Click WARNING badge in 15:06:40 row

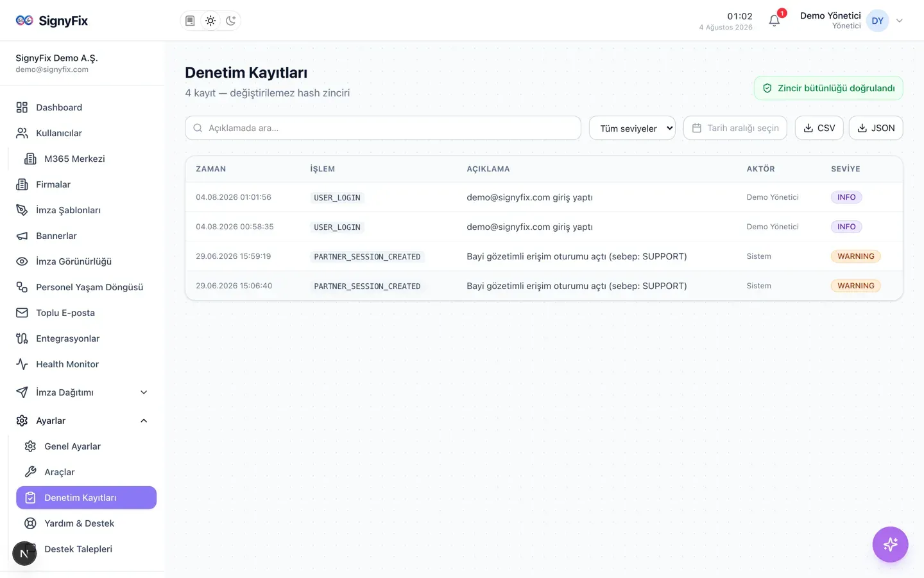coord(856,286)
